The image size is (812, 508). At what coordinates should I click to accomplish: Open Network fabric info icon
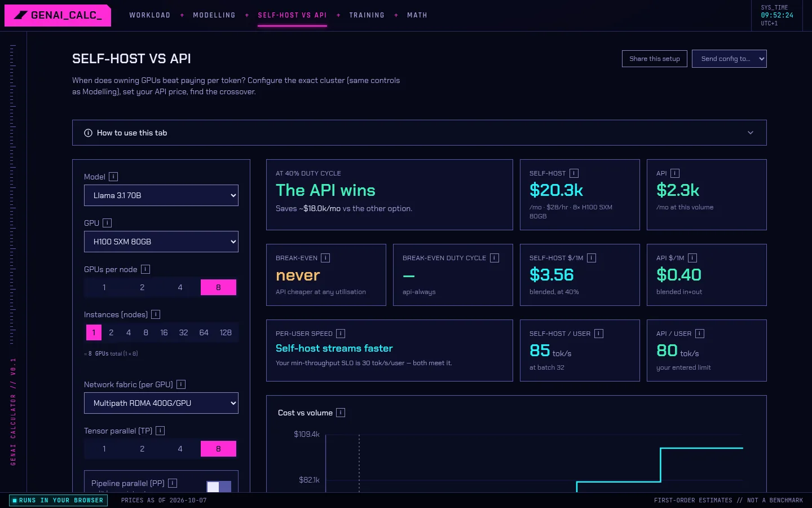(181, 384)
